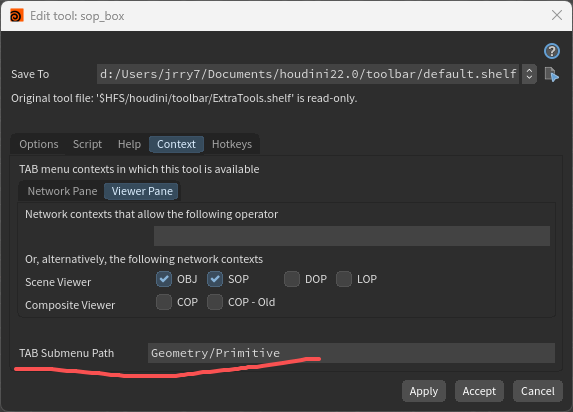Expand the Save To path dropdown arrows
This screenshot has height=412, width=573.
click(529, 74)
